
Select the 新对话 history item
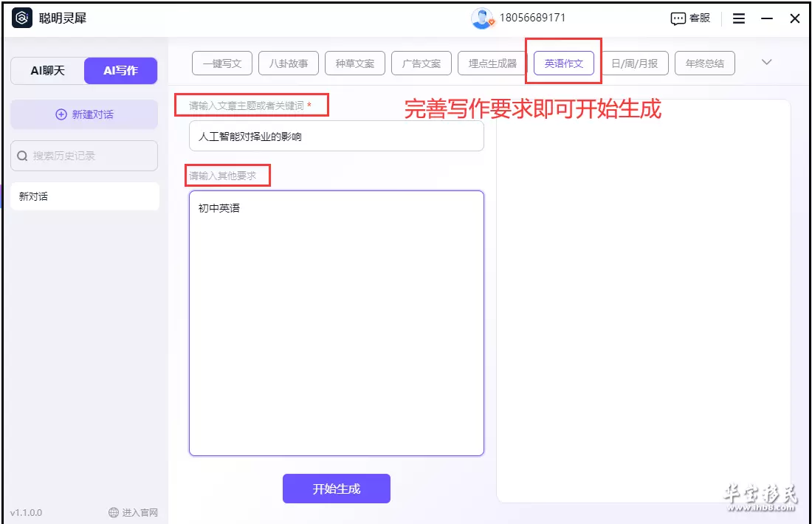point(84,196)
